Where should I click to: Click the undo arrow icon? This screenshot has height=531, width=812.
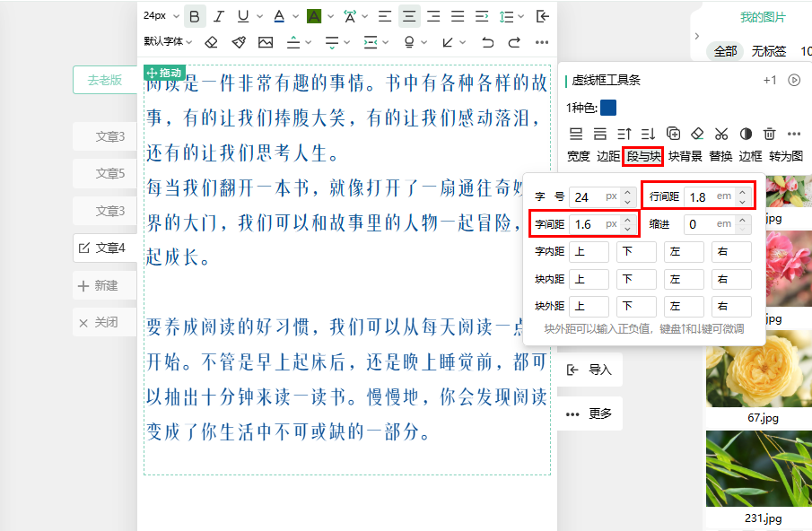click(487, 42)
